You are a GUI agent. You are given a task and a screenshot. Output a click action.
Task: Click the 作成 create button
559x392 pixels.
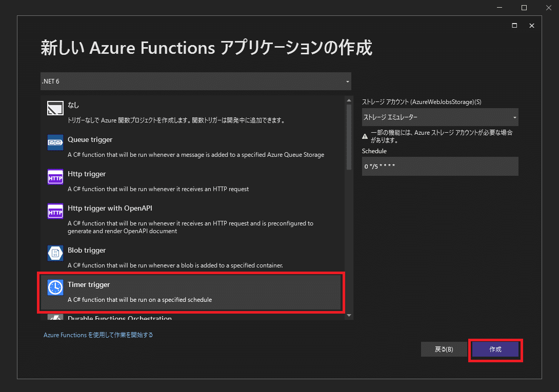pyautogui.click(x=495, y=349)
